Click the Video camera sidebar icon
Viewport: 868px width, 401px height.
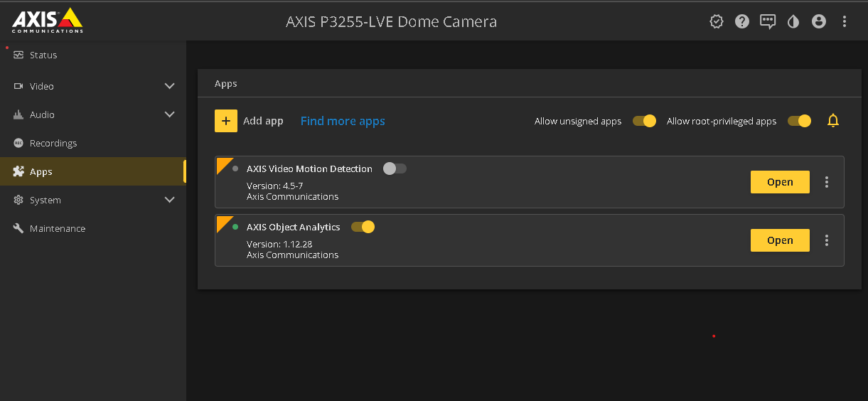point(18,86)
